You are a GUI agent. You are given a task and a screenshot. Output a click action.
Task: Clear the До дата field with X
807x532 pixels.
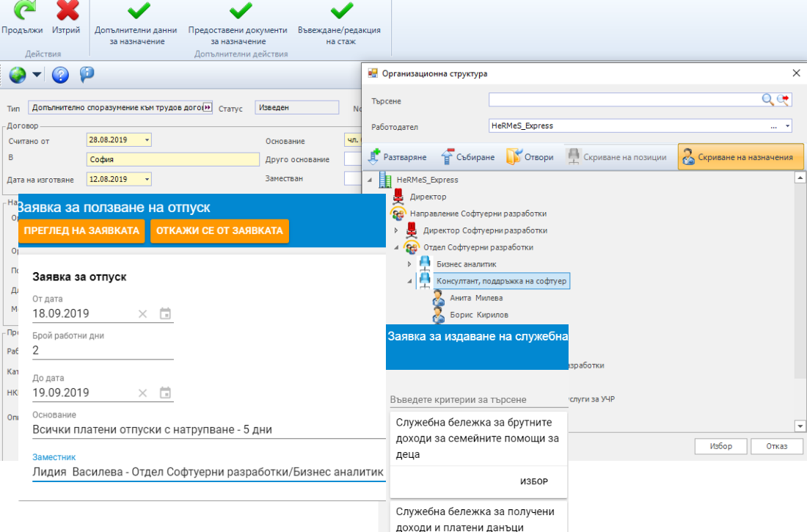coord(142,393)
